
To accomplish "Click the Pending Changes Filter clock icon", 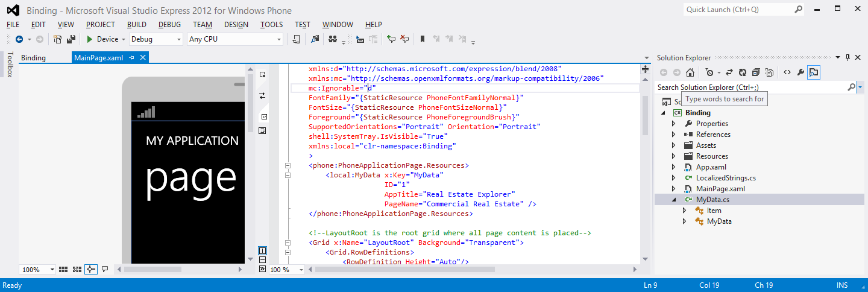I will (x=710, y=72).
